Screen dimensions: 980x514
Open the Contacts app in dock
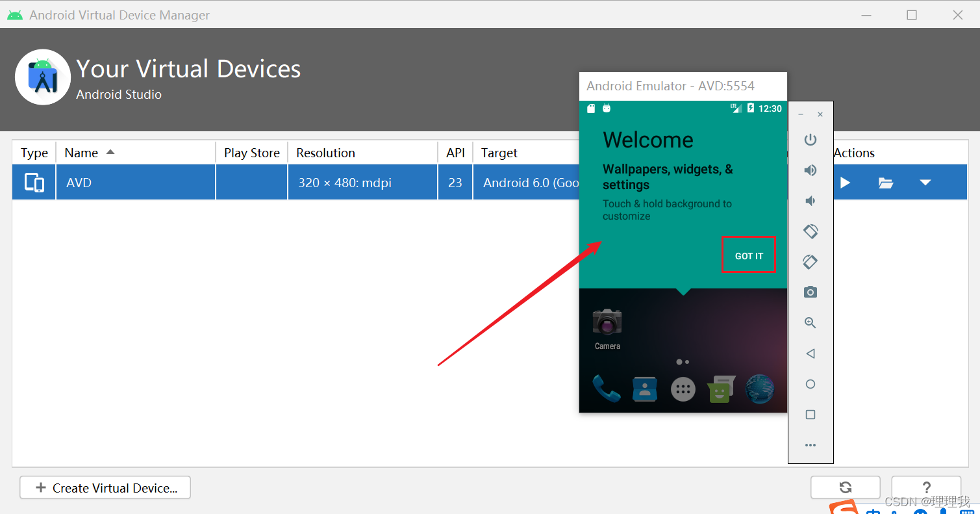[644, 389]
